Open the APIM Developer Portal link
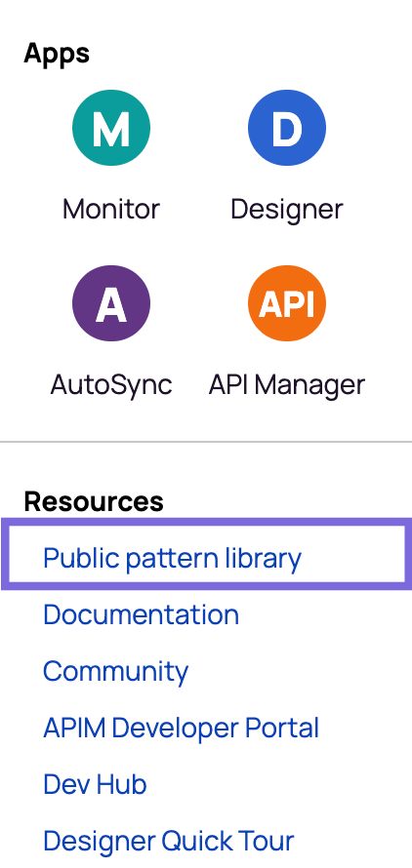 click(x=182, y=729)
